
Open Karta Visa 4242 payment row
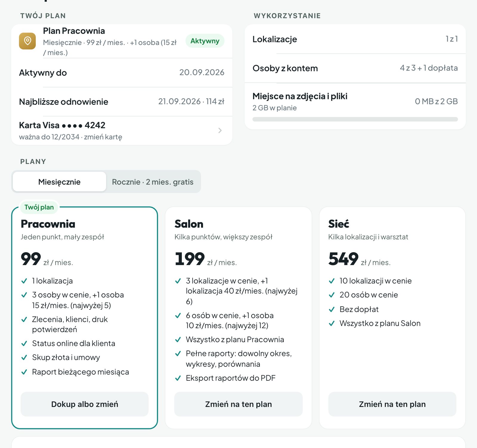(x=122, y=131)
